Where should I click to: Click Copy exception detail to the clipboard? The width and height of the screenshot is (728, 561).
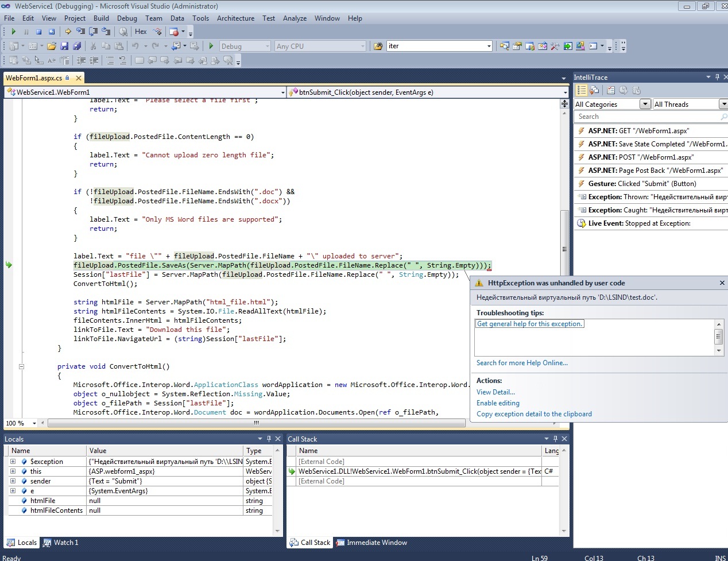(534, 414)
